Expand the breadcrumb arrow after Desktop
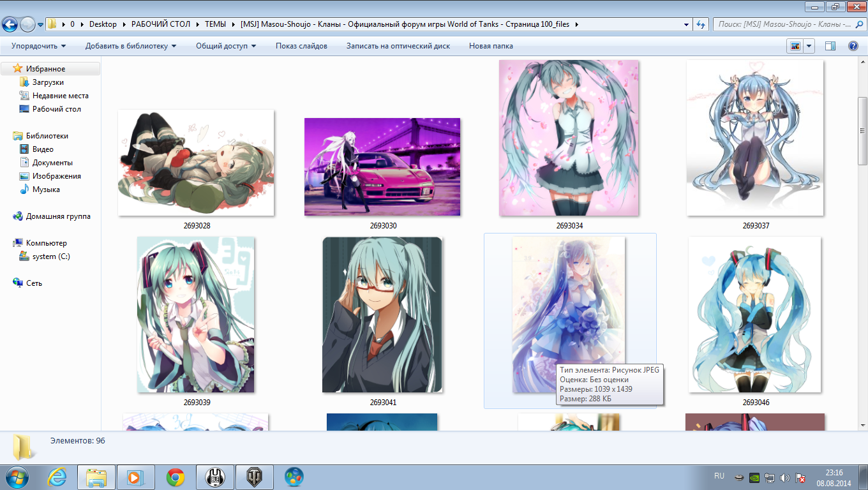868x490 pixels. pyautogui.click(x=124, y=24)
